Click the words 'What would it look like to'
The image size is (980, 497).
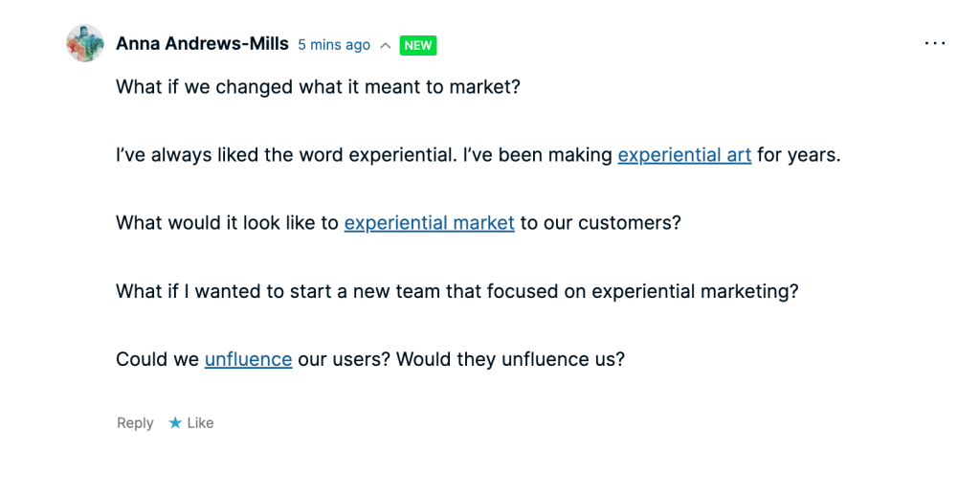227,222
